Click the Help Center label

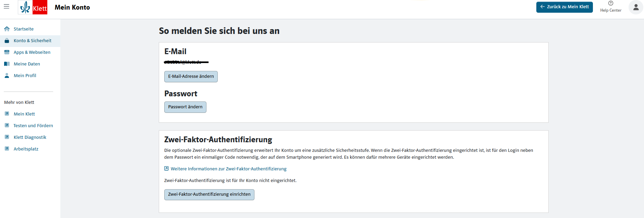[x=611, y=10]
